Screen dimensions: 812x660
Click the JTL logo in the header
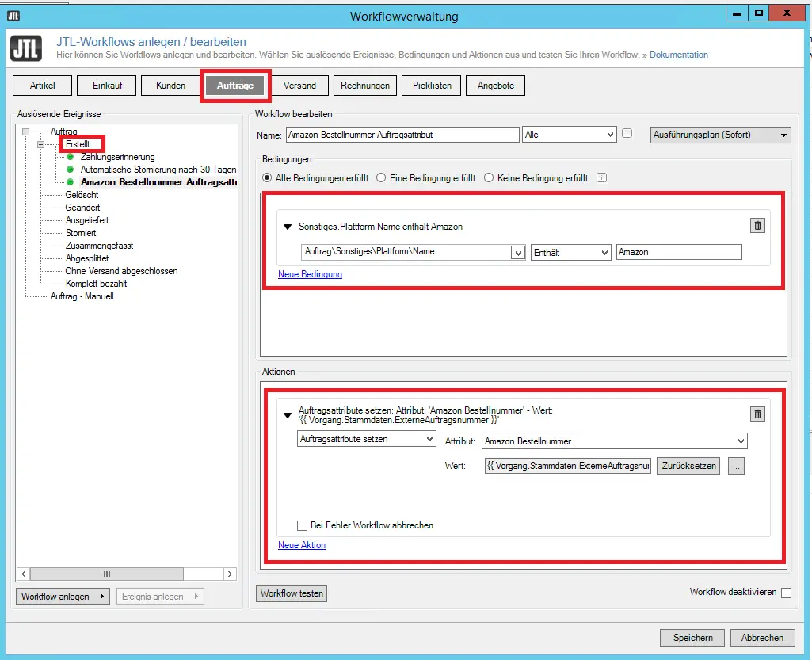pos(26,48)
